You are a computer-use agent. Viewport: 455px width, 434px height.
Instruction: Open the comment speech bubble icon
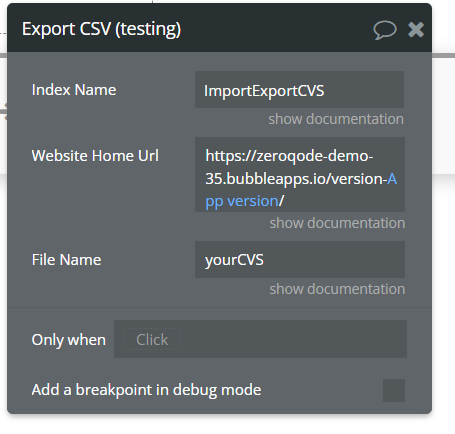point(385,30)
